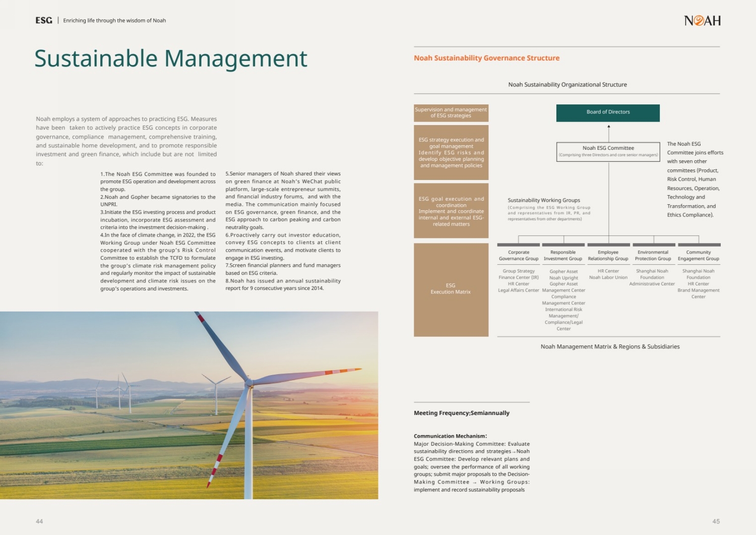The width and height of the screenshot is (756, 535).
Task: Click the Environmental Protection Group heading
Action: tap(653, 256)
